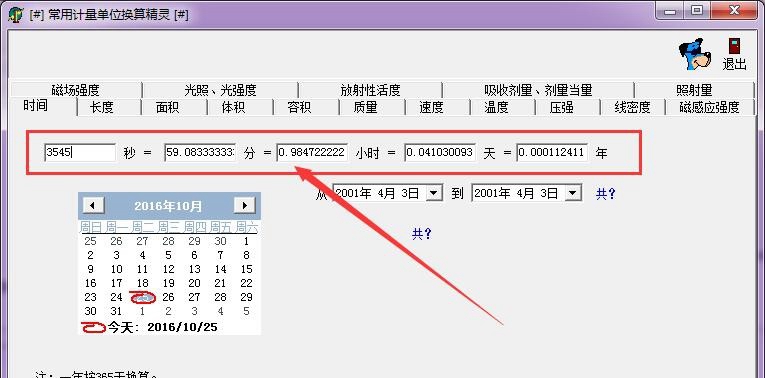
Task: Click the 2016年10月 calendar title
Action: point(168,206)
